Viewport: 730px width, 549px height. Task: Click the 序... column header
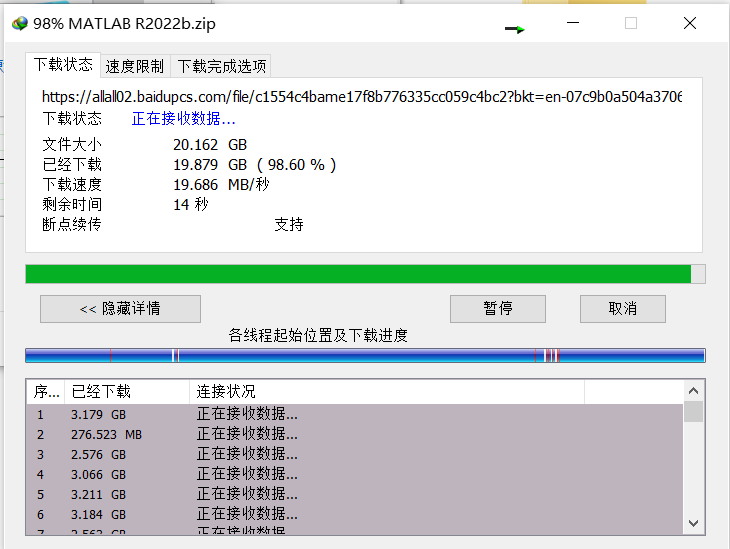(46, 392)
